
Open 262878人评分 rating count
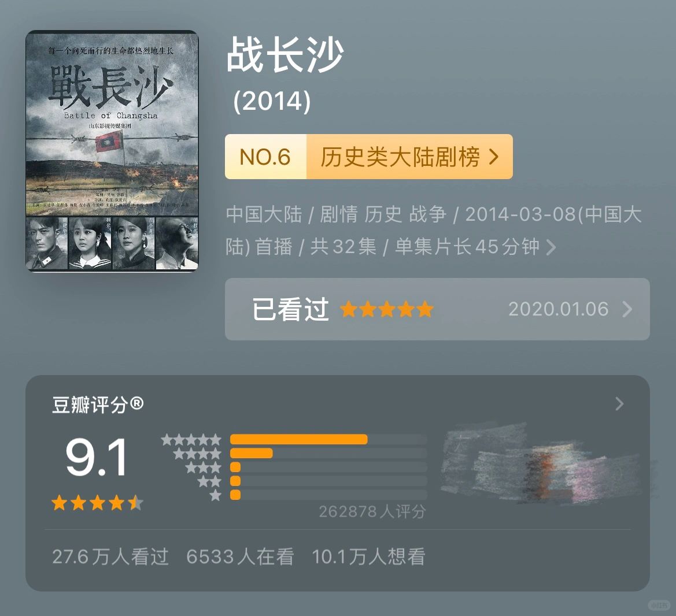tap(372, 512)
